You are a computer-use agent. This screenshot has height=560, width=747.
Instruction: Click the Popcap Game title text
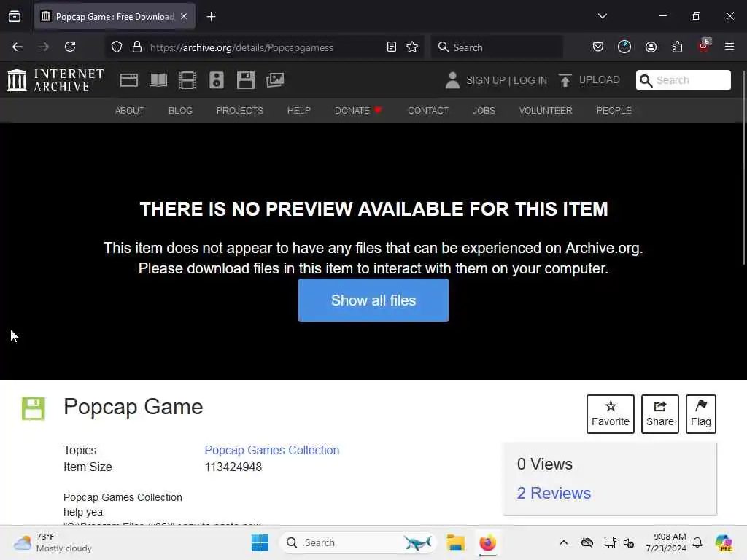[133, 407]
